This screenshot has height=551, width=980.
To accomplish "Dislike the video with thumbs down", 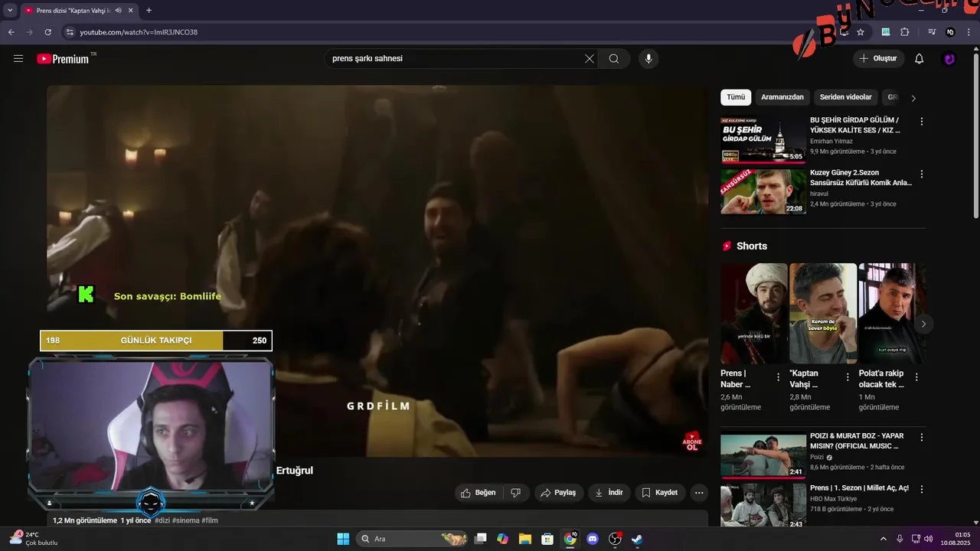I will coord(516,493).
